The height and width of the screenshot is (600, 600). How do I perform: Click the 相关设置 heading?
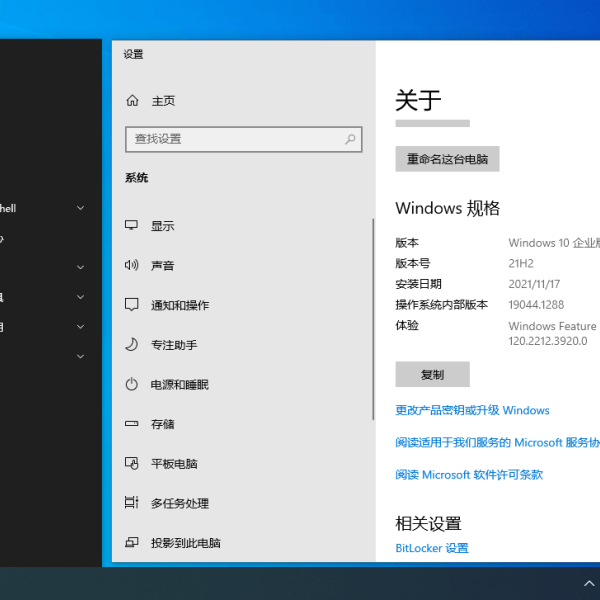pyautogui.click(x=428, y=523)
